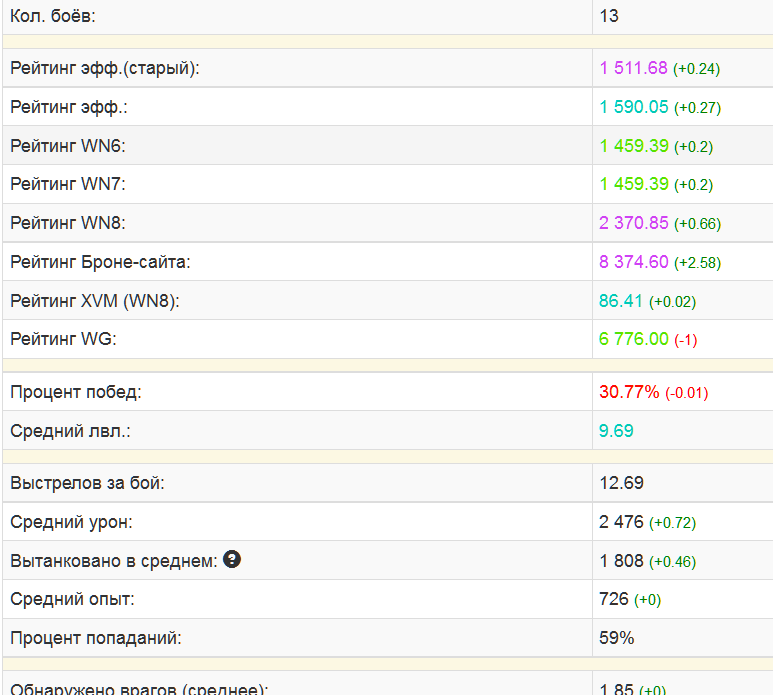Click the Рейтинг WN7 label
The height and width of the screenshot is (695, 773).
tap(68, 184)
